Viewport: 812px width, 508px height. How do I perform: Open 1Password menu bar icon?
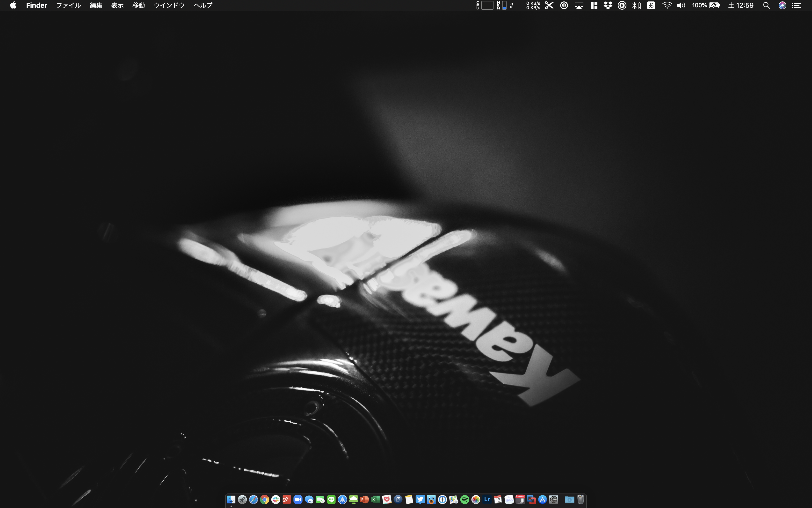[564, 5]
